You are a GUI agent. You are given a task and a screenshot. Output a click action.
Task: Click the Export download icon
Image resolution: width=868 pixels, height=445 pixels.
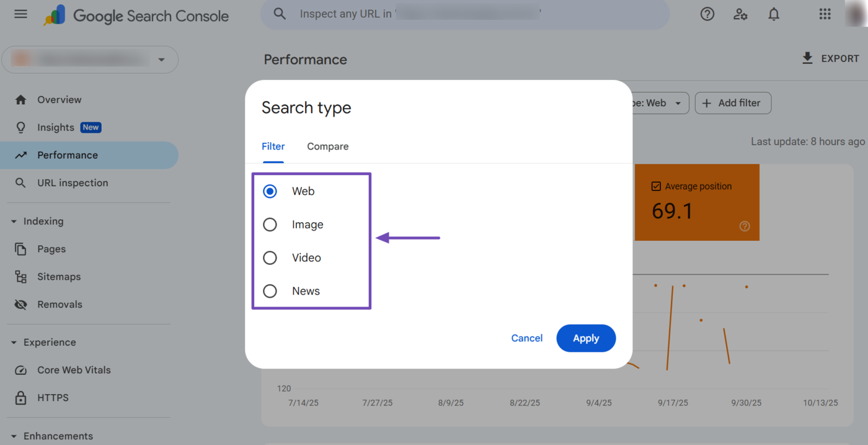click(807, 58)
